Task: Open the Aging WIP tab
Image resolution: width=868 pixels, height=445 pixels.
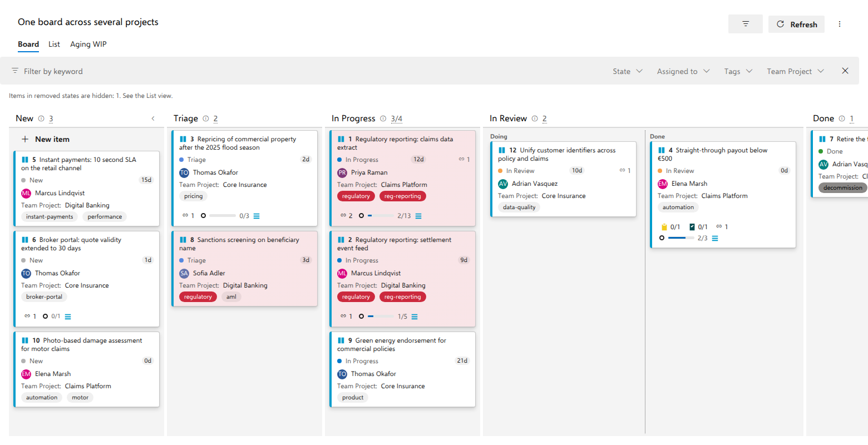Action: pyautogui.click(x=88, y=44)
